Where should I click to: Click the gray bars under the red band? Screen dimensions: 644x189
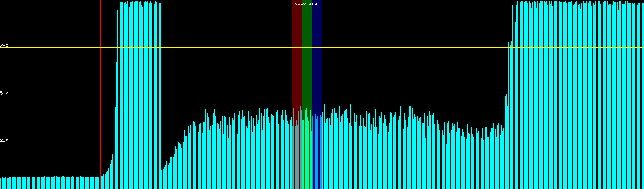point(297,157)
